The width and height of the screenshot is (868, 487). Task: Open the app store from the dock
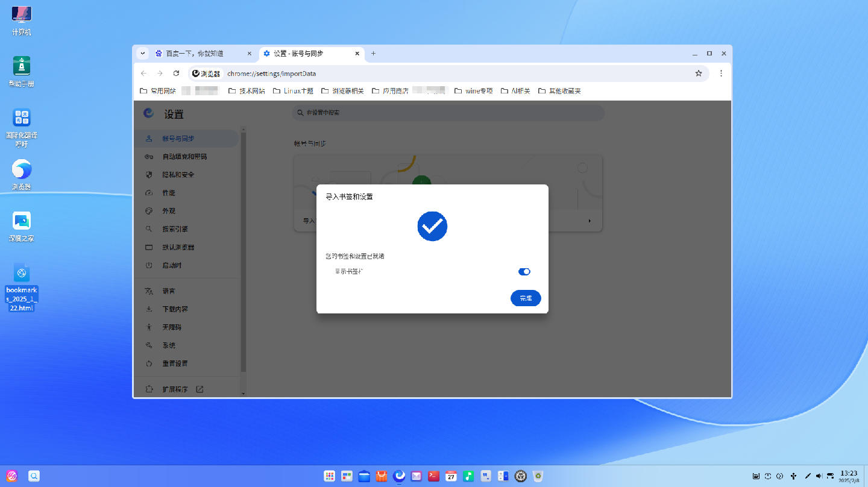(382, 476)
